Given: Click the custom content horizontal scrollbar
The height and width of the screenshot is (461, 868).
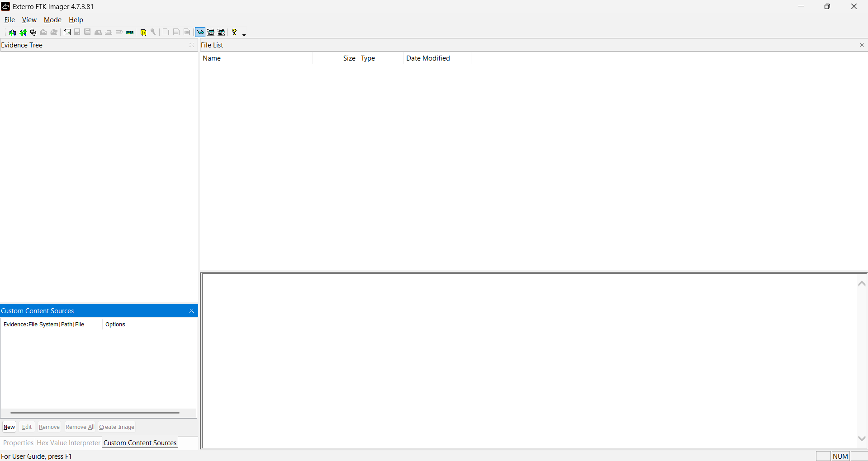Looking at the screenshot, I should (x=95, y=413).
